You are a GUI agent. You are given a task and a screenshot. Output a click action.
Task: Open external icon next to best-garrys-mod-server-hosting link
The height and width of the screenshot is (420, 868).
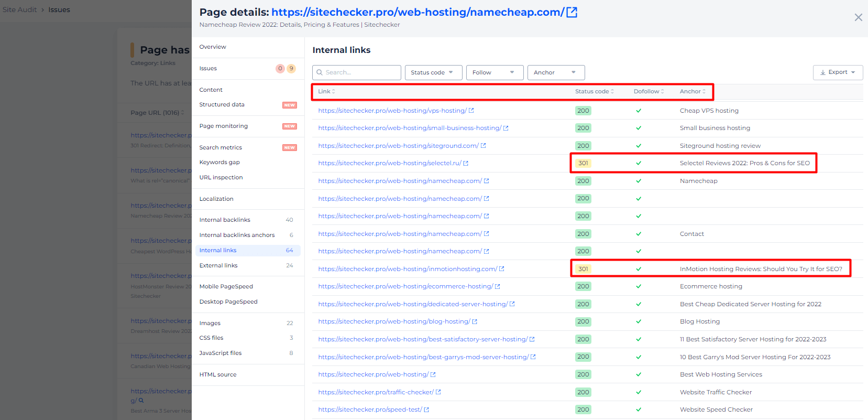pyautogui.click(x=533, y=357)
